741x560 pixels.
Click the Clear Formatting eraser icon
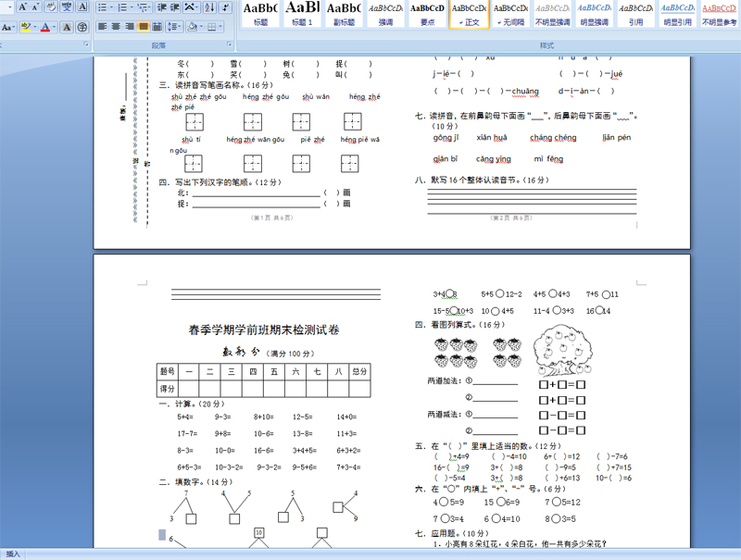tap(51, 6)
